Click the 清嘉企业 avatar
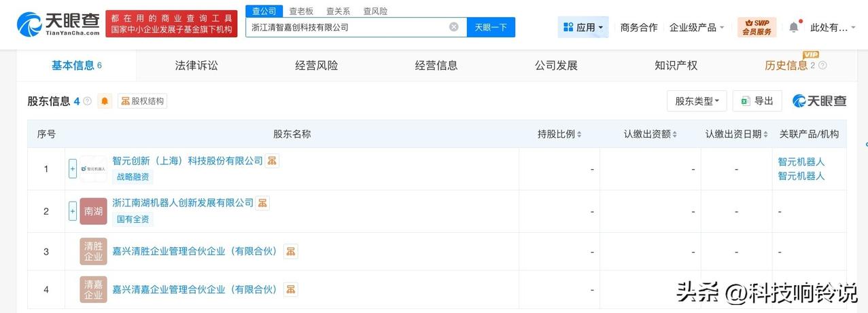 pyautogui.click(x=93, y=289)
